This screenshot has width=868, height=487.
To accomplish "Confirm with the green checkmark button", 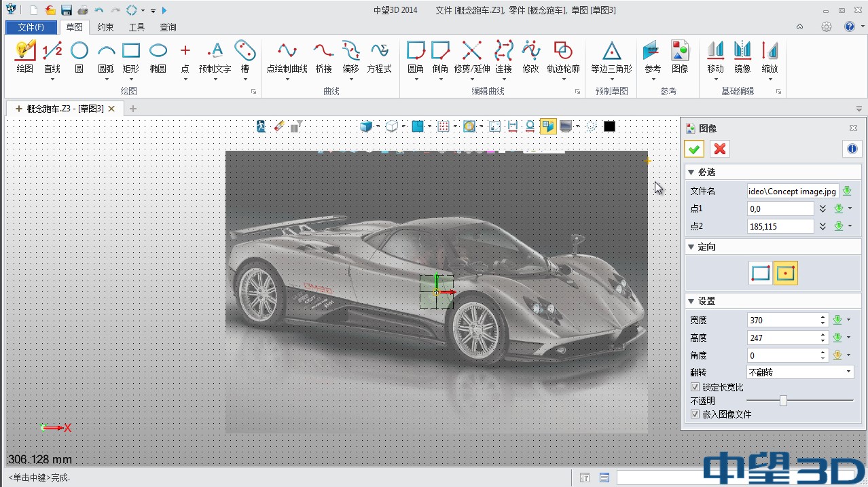I will tap(694, 149).
